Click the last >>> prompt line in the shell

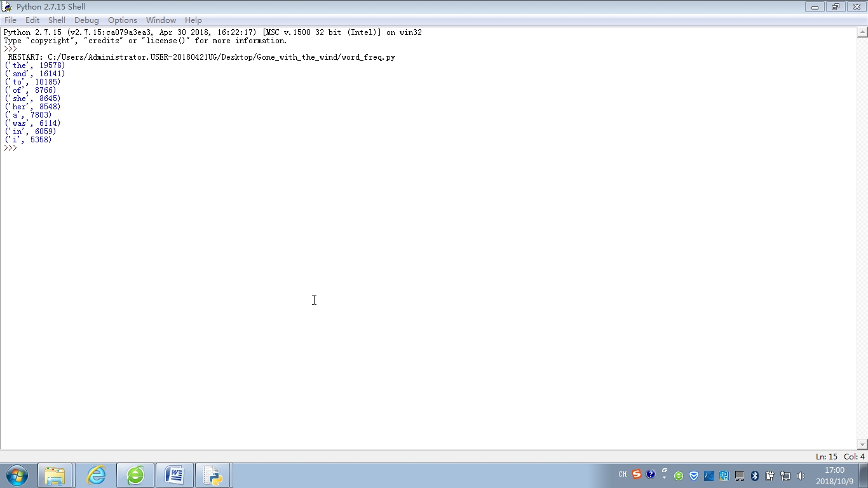[x=11, y=148]
